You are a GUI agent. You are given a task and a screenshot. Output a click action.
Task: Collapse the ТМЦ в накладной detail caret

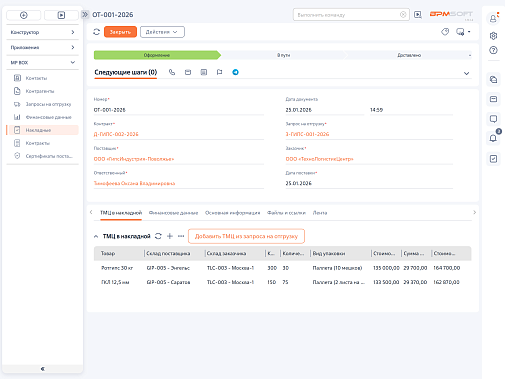[x=96, y=236]
